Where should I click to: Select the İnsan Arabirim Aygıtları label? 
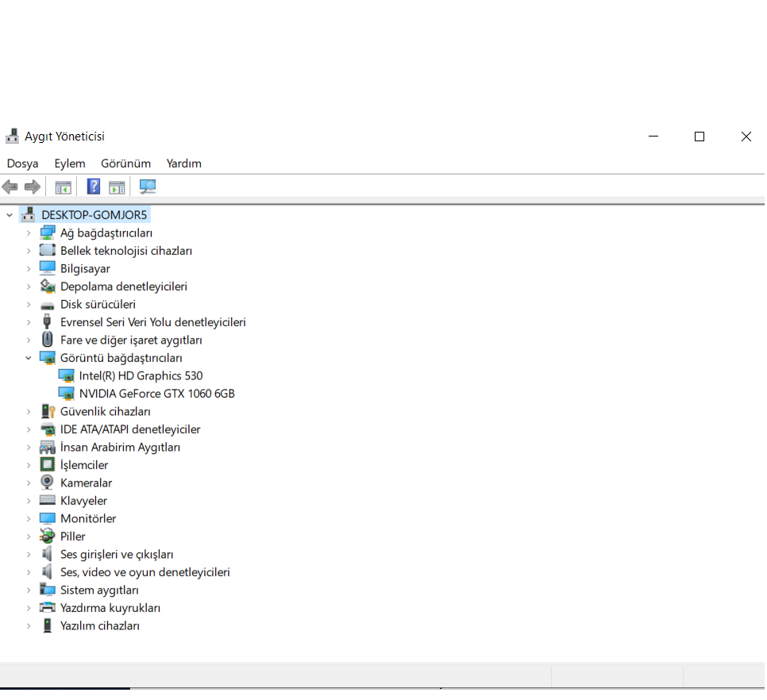121,447
